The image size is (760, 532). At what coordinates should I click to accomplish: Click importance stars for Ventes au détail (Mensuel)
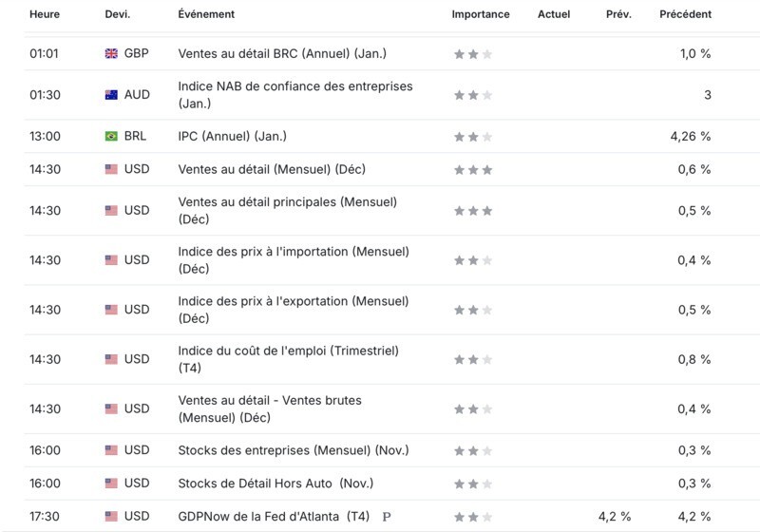[473, 170]
